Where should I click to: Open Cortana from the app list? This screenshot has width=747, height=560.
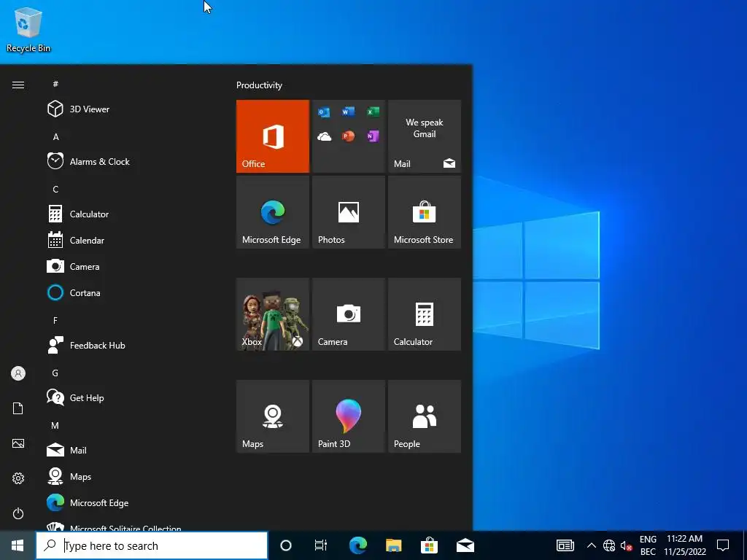pos(135,293)
